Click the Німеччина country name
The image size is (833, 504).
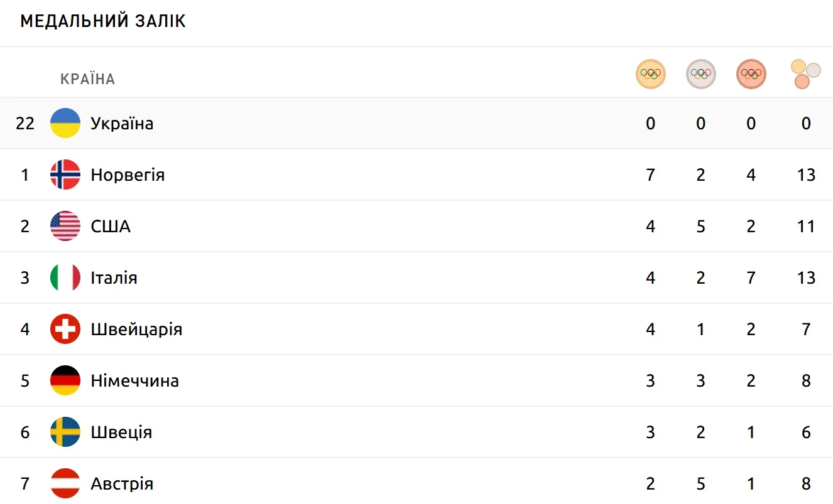click(134, 380)
